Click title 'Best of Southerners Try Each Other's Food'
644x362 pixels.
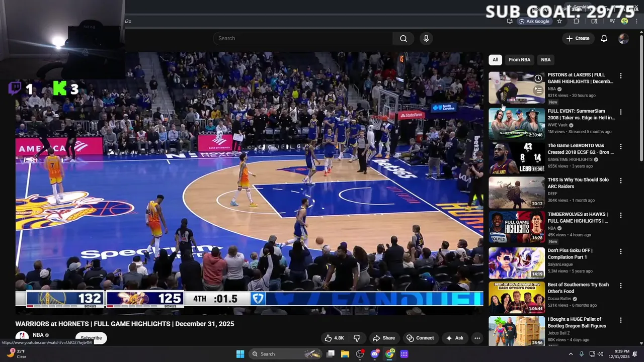point(578,288)
